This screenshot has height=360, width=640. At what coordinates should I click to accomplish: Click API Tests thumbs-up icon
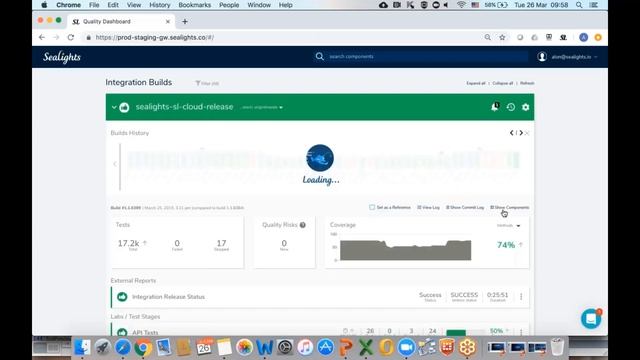click(122, 332)
